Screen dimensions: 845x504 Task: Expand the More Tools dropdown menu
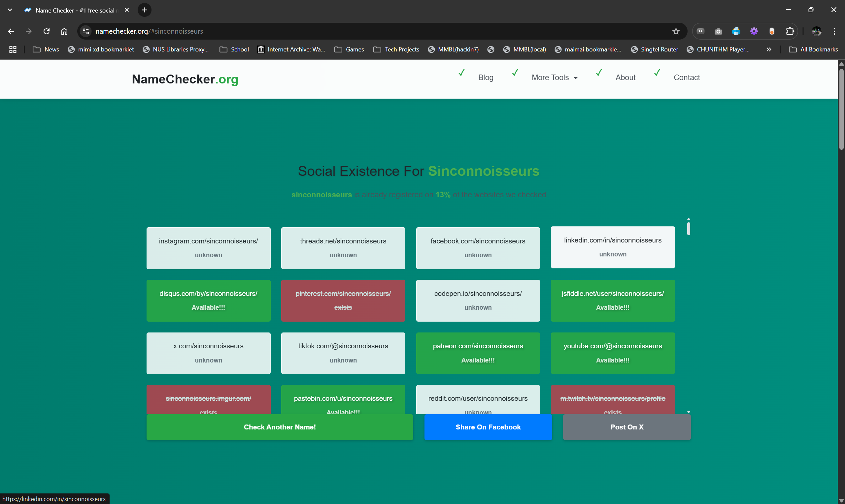click(x=554, y=78)
